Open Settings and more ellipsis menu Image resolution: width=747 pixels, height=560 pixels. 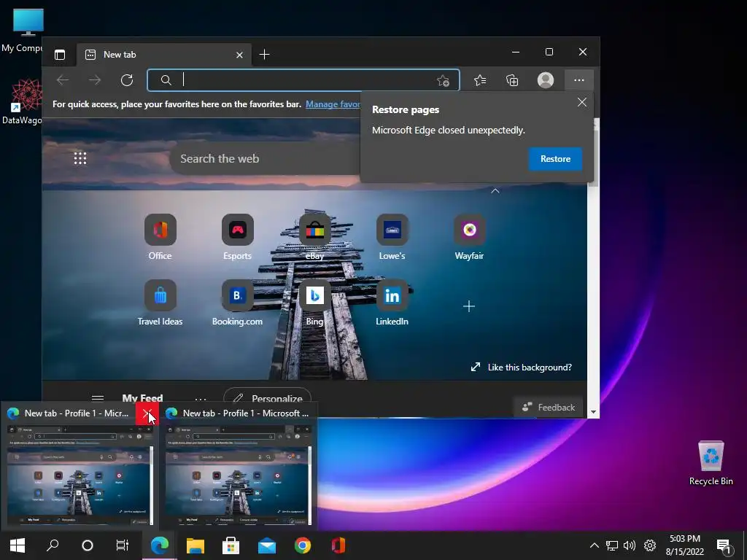tap(578, 80)
